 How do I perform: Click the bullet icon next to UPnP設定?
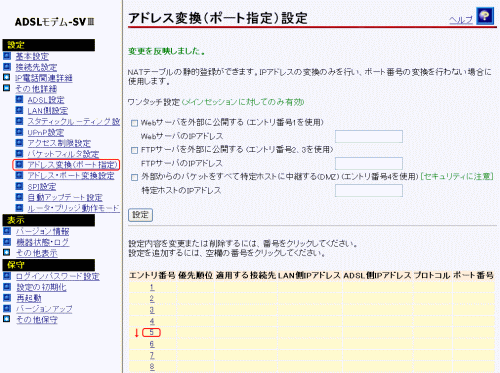[19, 132]
